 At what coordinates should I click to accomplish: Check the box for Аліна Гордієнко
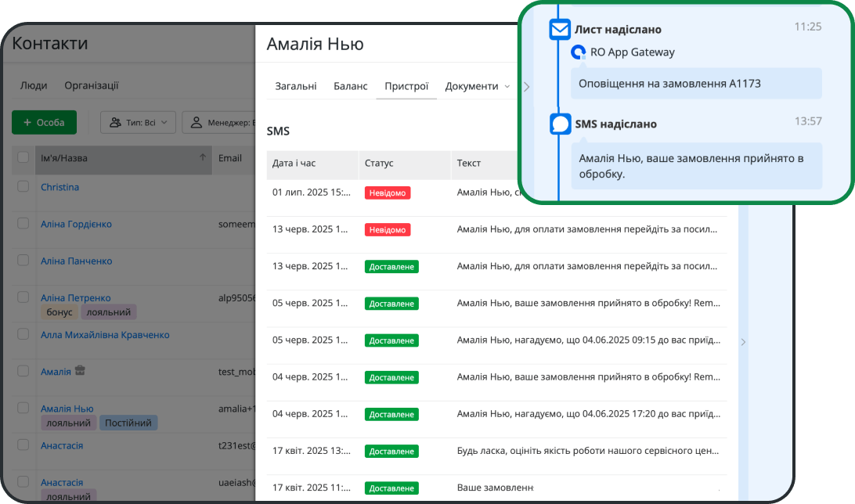[23, 223]
